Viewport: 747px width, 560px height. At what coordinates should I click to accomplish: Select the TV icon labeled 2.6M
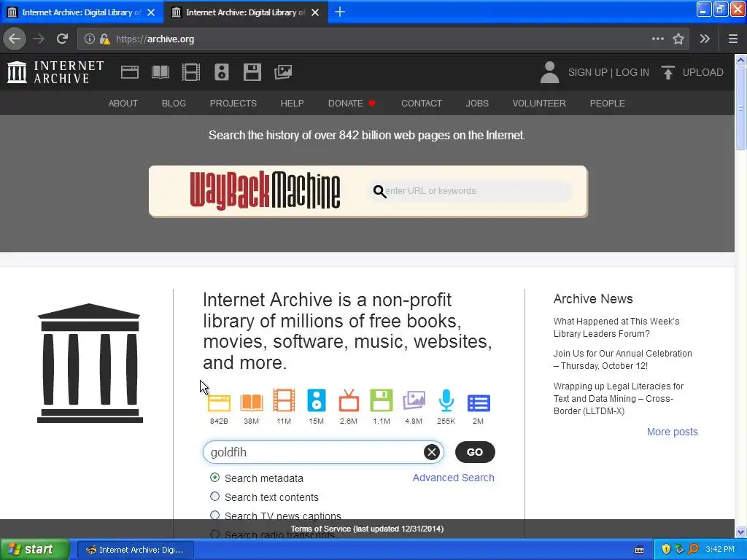pos(349,400)
